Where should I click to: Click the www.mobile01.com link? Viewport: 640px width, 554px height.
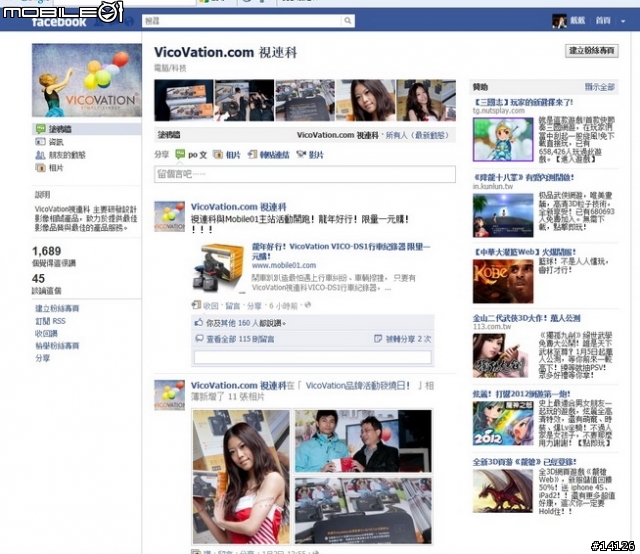tap(284, 265)
